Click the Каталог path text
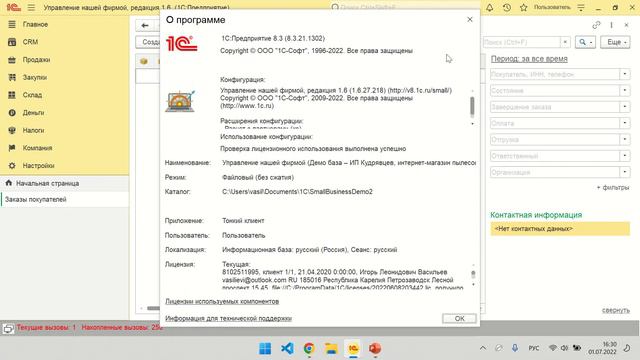The height and width of the screenshot is (360, 640). 297,191
